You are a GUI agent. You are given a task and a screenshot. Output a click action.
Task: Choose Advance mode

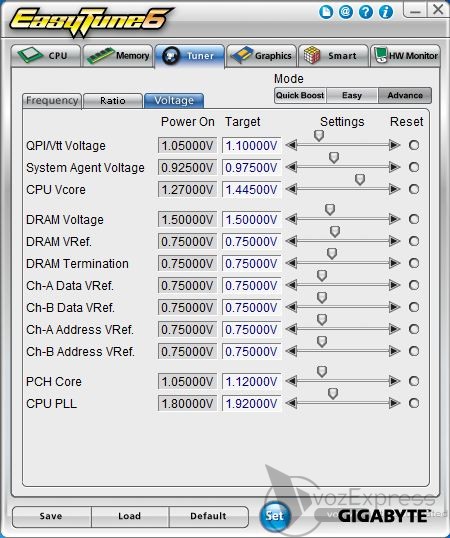pyautogui.click(x=405, y=95)
